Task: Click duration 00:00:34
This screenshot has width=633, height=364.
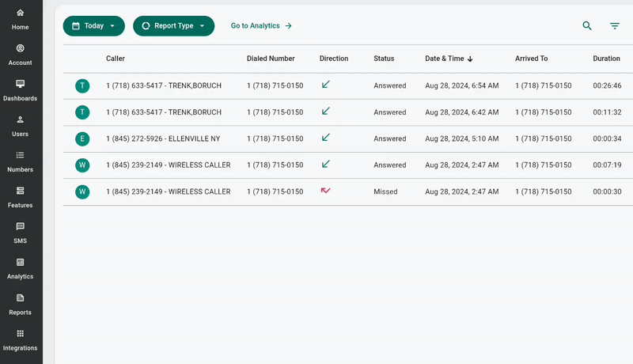Action: coord(607,138)
